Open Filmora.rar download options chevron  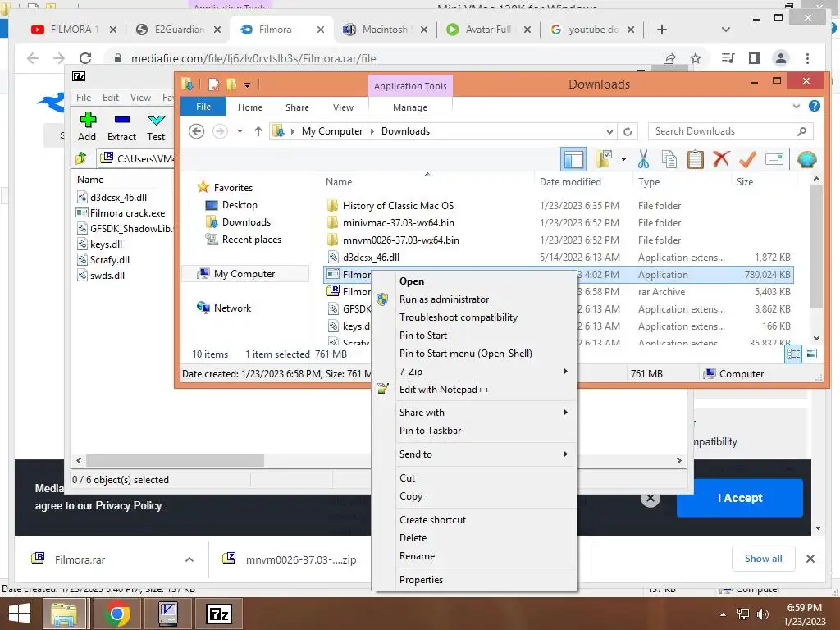click(x=189, y=559)
